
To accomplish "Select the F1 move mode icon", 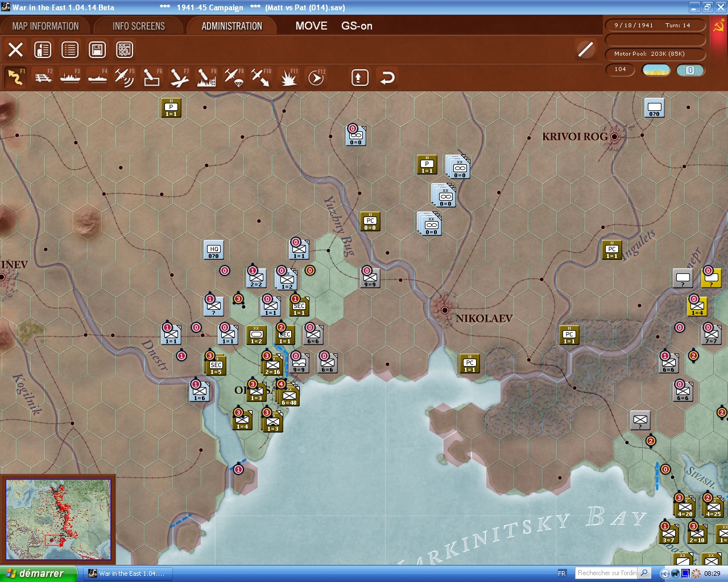I will point(16,77).
